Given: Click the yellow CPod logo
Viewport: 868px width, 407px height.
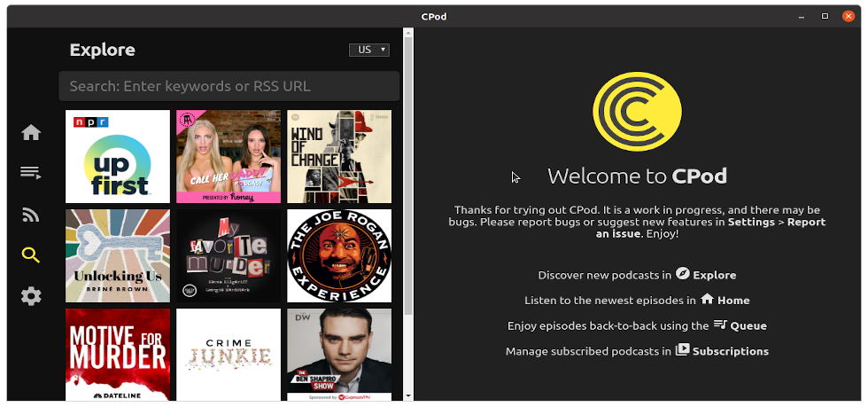Looking at the screenshot, I should (x=637, y=111).
